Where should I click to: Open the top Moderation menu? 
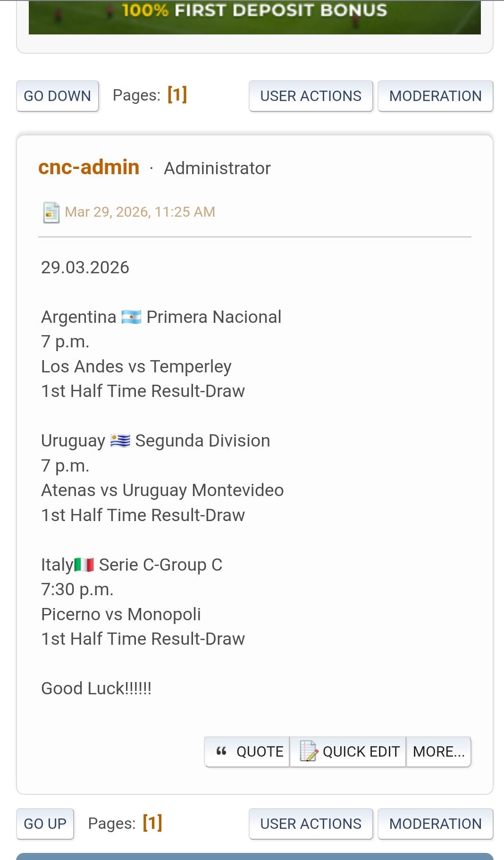pyautogui.click(x=435, y=96)
